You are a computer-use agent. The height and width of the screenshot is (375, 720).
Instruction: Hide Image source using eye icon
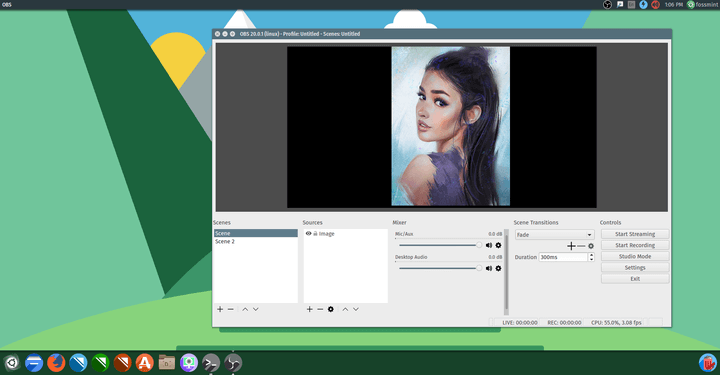309,234
